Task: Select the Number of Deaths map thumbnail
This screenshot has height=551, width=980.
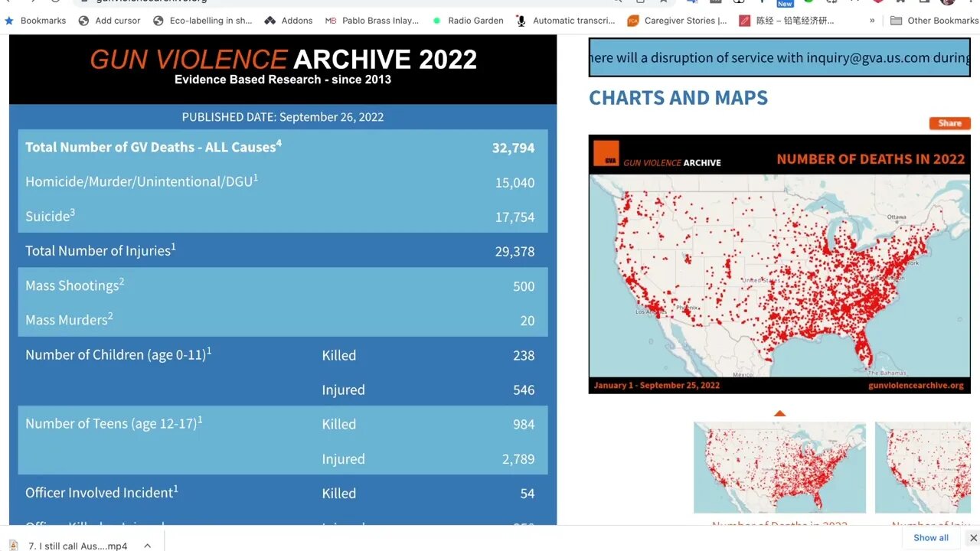Action: (x=779, y=467)
